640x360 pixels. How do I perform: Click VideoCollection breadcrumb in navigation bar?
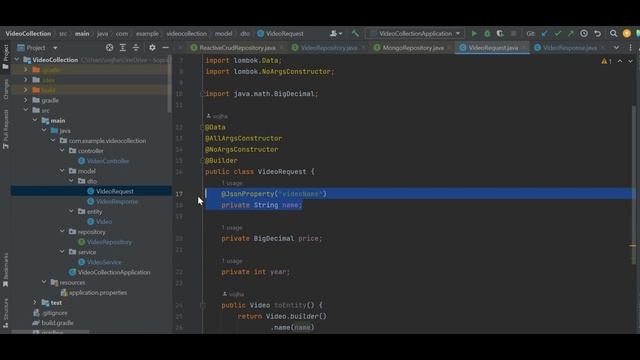(x=28, y=33)
